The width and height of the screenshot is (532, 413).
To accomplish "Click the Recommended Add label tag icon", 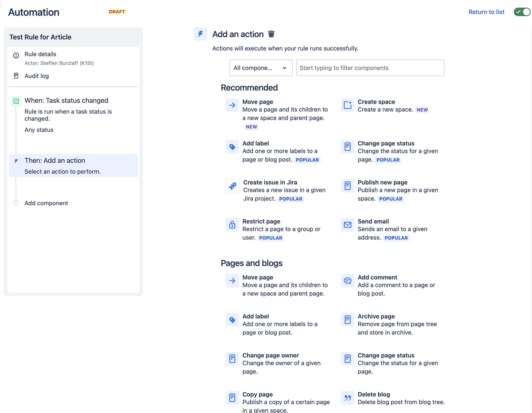I will coord(232,147).
